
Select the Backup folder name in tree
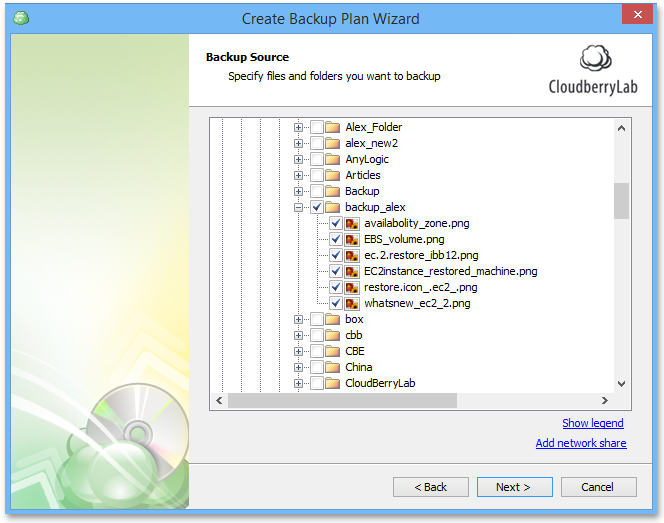362,191
